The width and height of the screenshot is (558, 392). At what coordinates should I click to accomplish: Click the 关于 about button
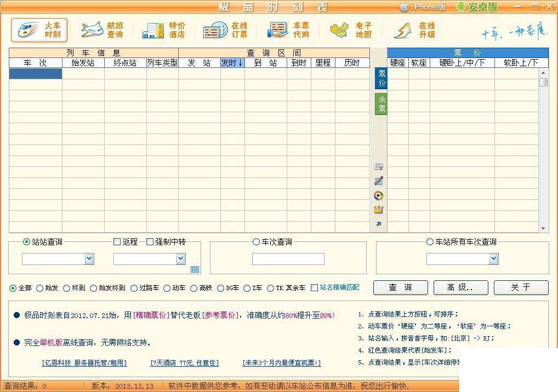(521, 287)
